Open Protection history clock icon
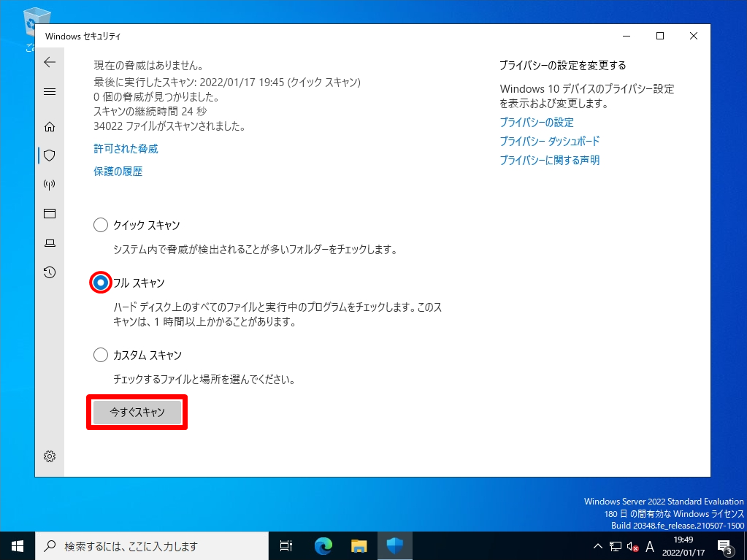Image resolution: width=747 pixels, height=560 pixels. coord(50,272)
